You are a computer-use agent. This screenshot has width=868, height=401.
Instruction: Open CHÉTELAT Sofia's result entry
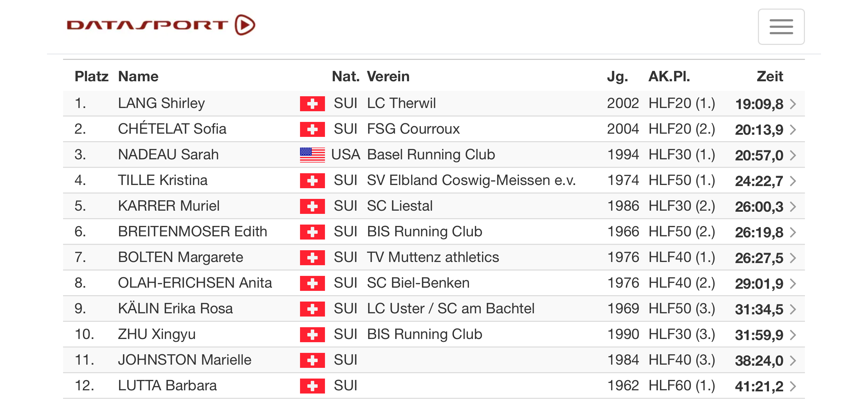[434, 129]
